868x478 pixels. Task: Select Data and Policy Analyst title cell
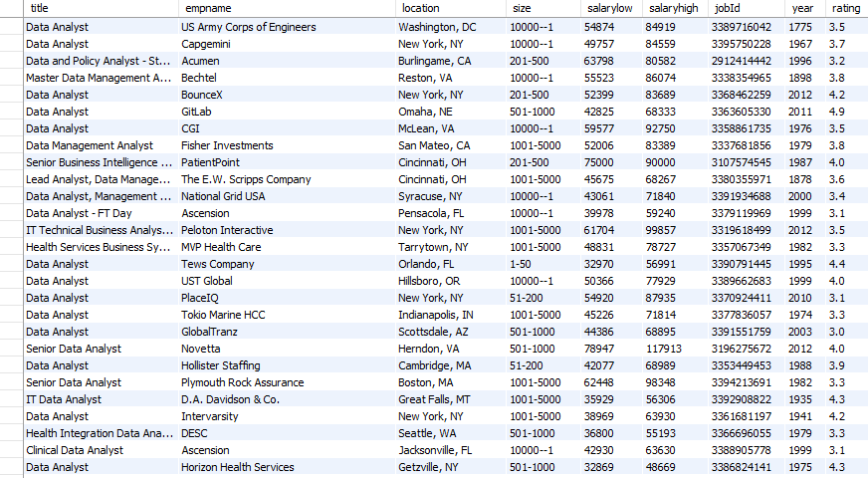[x=101, y=61]
